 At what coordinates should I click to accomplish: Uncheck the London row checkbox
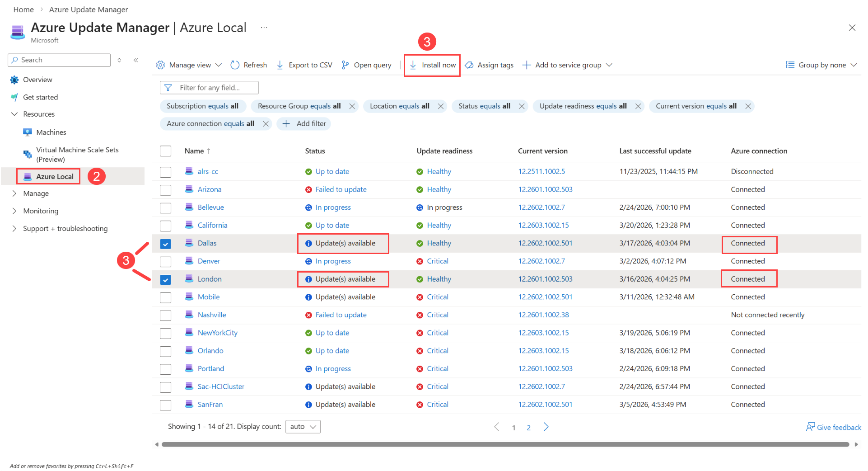(166, 280)
